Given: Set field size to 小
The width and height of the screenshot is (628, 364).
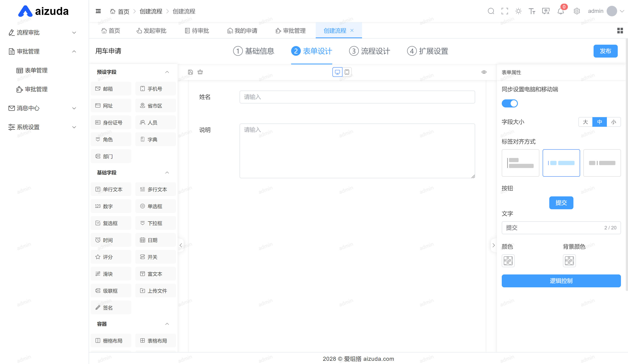Looking at the screenshot, I should coord(614,122).
